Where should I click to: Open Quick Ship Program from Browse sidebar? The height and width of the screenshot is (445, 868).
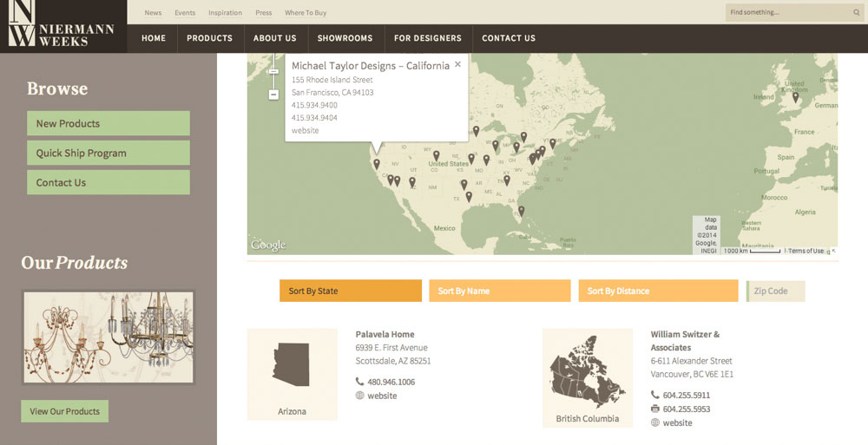[108, 153]
